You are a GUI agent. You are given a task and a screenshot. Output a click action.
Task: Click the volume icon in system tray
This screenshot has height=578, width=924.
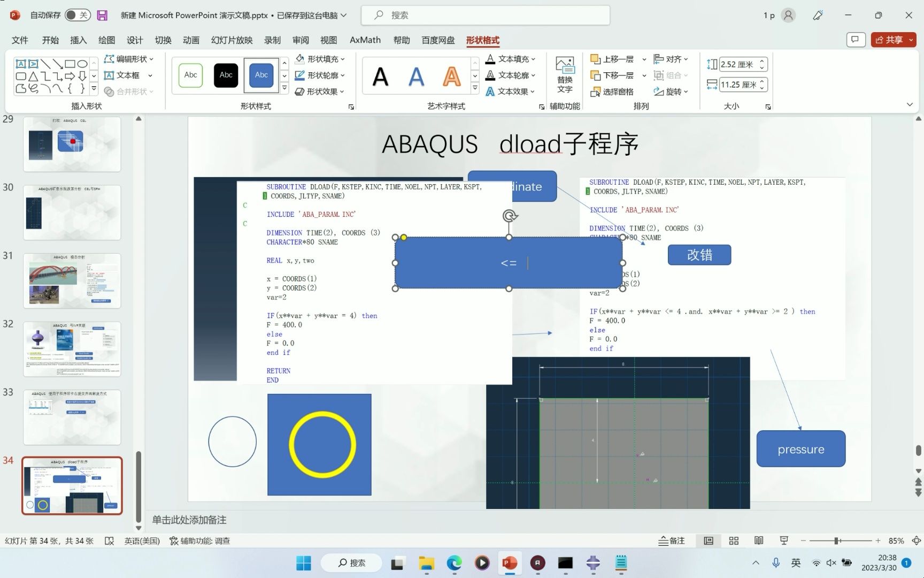[831, 563]
